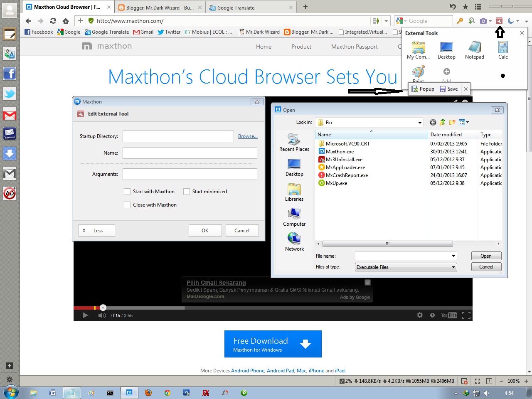
Task: Play the YouTube video
Action: (85, 315)
